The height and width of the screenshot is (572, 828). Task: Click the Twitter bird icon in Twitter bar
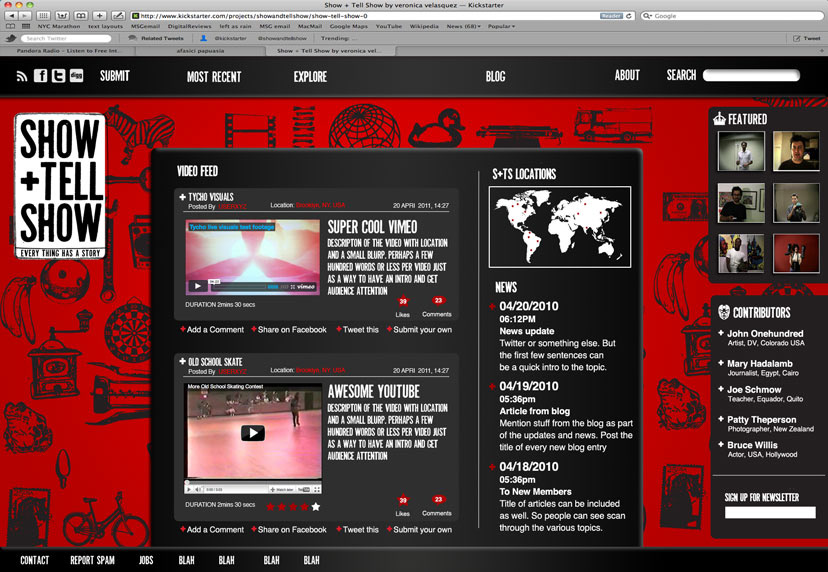click(11, 38)
